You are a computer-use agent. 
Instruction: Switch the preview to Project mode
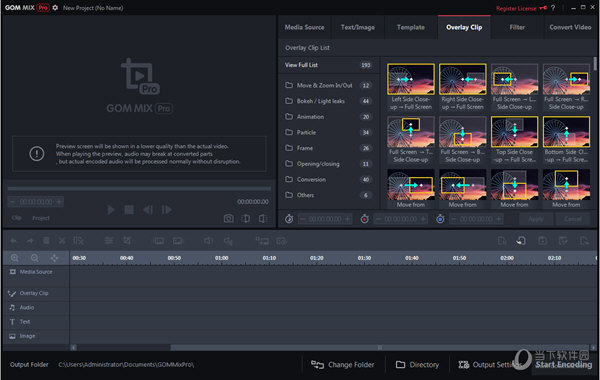click(41, 218)
